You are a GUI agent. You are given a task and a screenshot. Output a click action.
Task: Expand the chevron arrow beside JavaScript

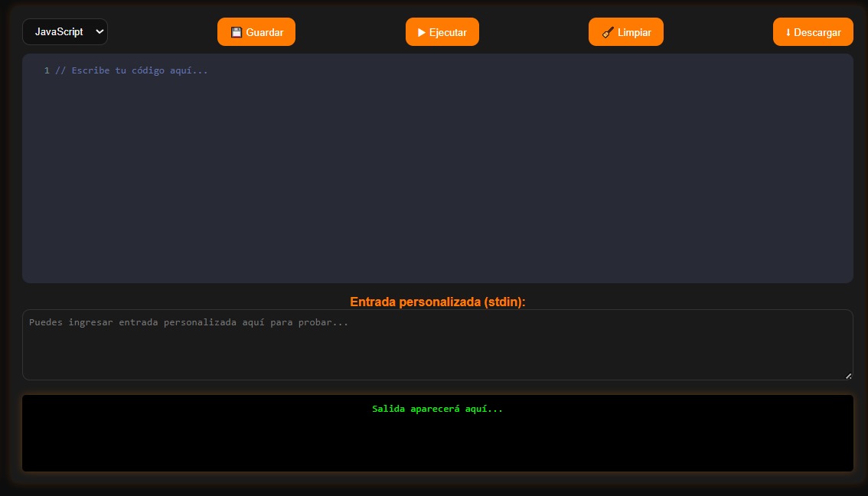coord(99,32)
